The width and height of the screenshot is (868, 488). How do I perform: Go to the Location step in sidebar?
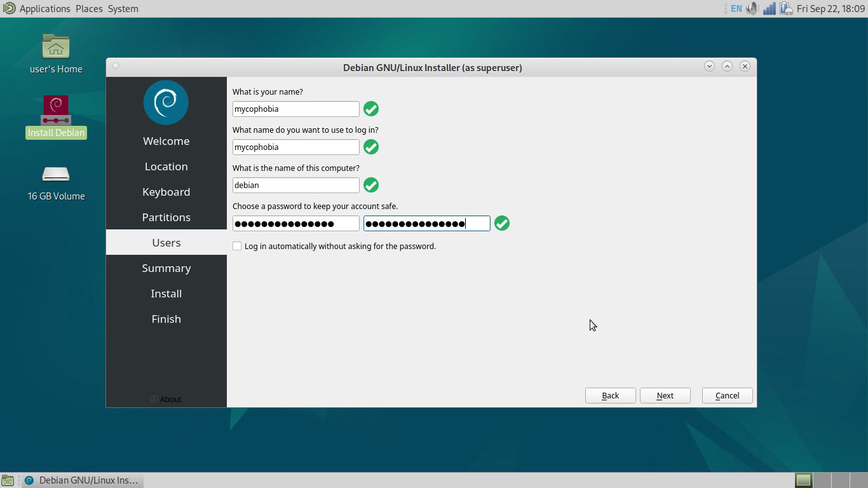point(166,166)
